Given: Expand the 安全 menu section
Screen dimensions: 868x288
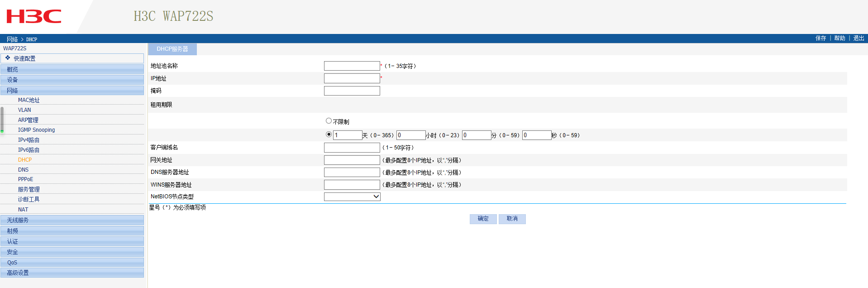Looking at the screenshot, I should point(72,252).
